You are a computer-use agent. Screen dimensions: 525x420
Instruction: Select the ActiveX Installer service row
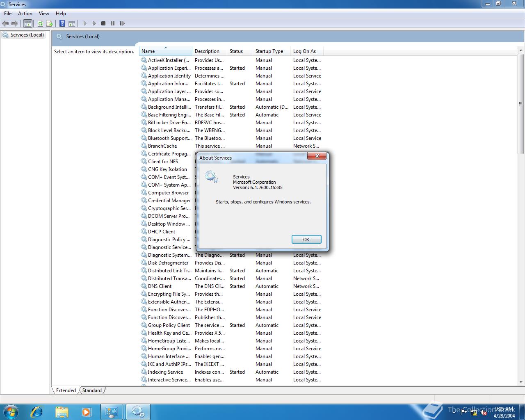click(231, 60)
